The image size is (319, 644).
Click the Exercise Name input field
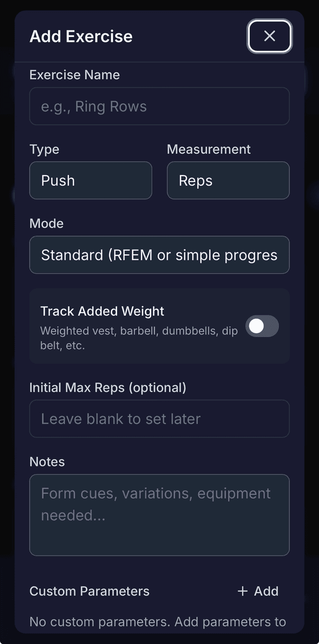pos(159,106)
